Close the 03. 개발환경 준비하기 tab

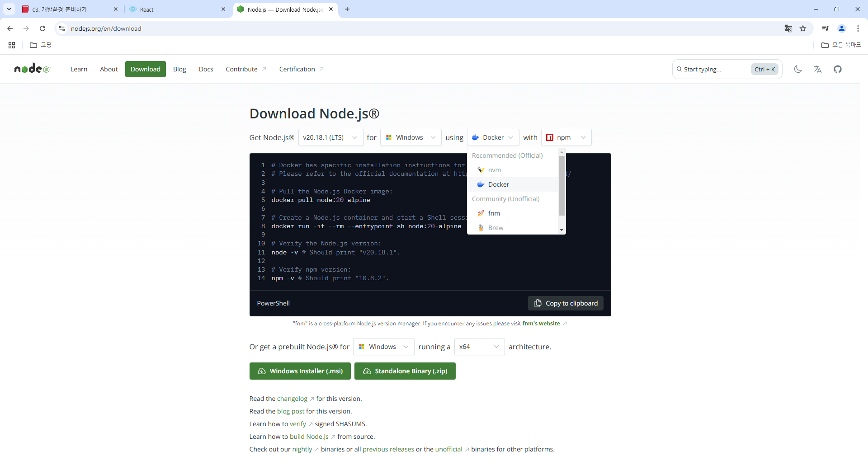(x=116, y=9)
